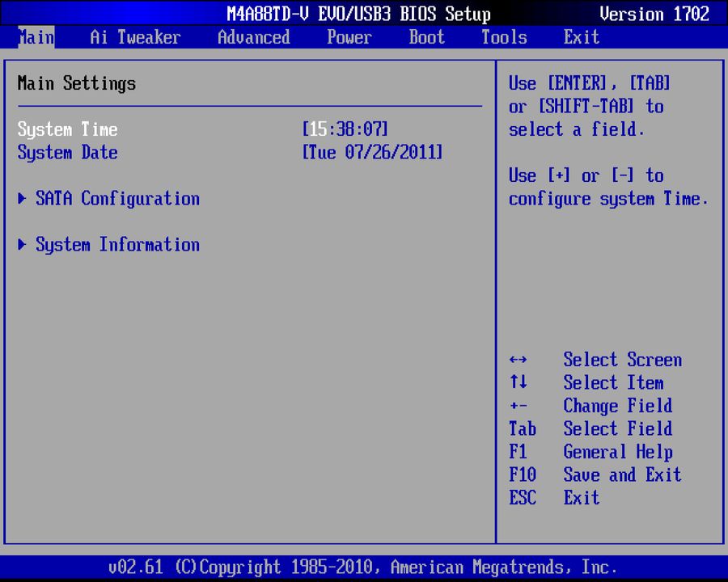Click the American Megatrends copyright line
728x582 pixels.
364,567
